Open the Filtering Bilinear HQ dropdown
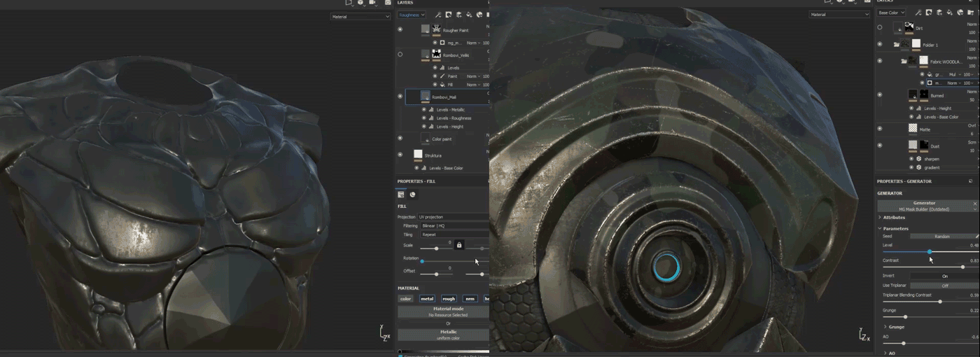980x357 pixels. [x=454, y=226]
